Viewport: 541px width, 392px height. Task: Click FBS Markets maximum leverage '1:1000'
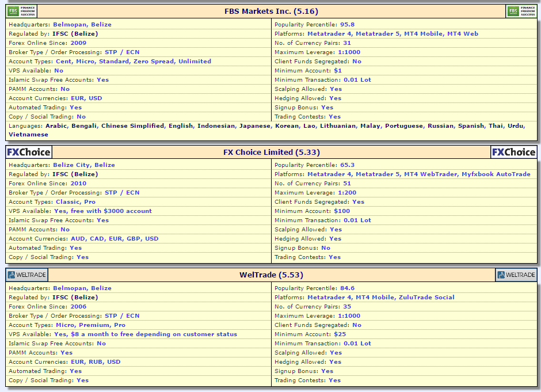pos(349,52)
